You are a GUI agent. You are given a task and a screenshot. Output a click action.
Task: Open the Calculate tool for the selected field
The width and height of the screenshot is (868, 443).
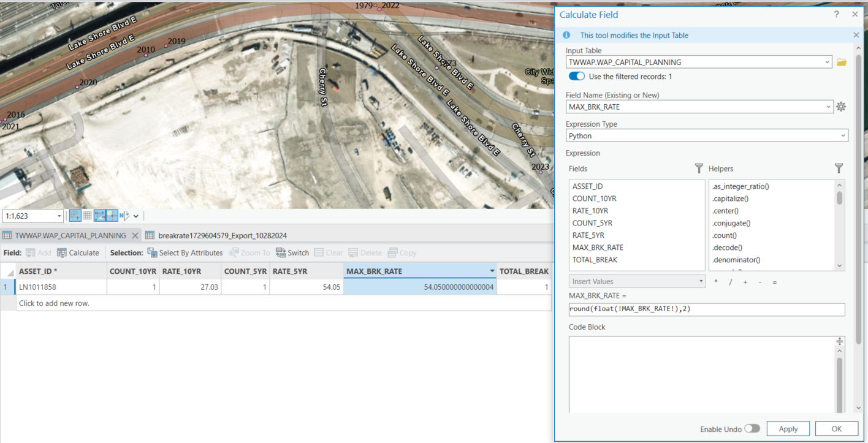[x=79, y=252]
